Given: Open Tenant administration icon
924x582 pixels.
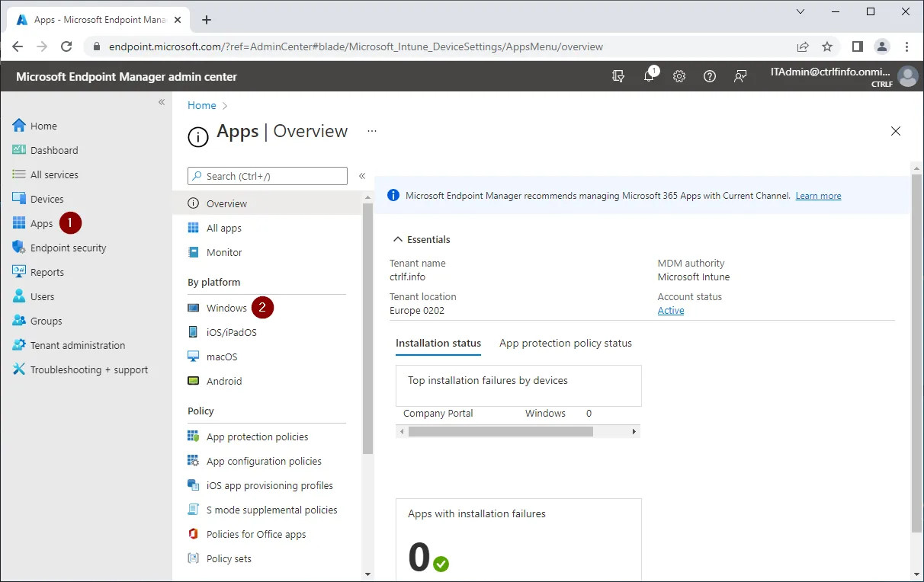Looking at the screenshot, I should coord(19,345).
